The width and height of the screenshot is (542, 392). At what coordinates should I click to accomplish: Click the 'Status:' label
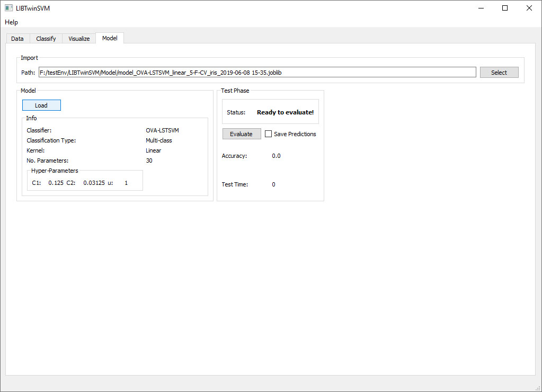[236, 112]
